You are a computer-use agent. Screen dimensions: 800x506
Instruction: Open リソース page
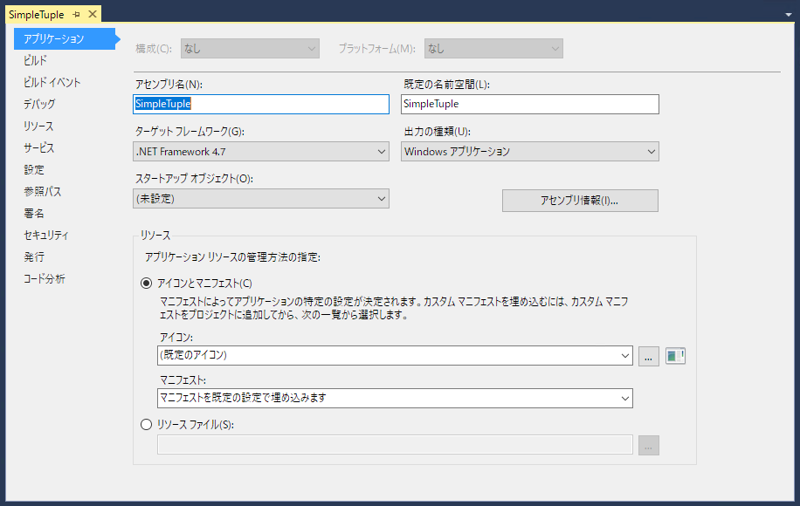pyautogui.click(x=38, y=126)
